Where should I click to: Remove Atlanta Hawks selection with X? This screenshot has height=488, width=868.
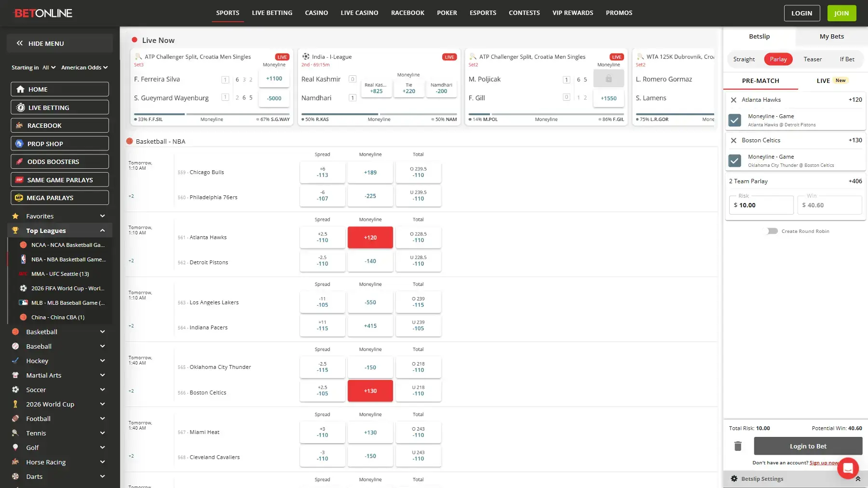tap(733, 100)
